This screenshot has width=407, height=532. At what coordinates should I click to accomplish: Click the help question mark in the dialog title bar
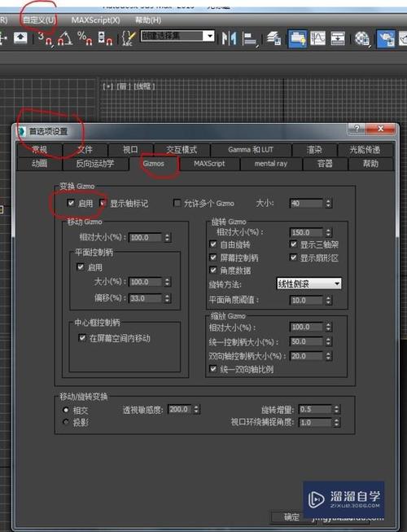357,129
